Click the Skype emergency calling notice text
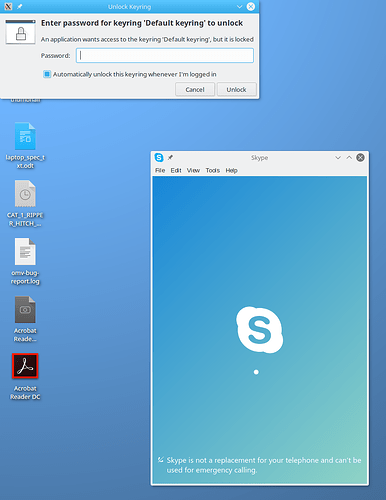Image resolution: width=386 pixels, height=500 pixels. [264, 465]
